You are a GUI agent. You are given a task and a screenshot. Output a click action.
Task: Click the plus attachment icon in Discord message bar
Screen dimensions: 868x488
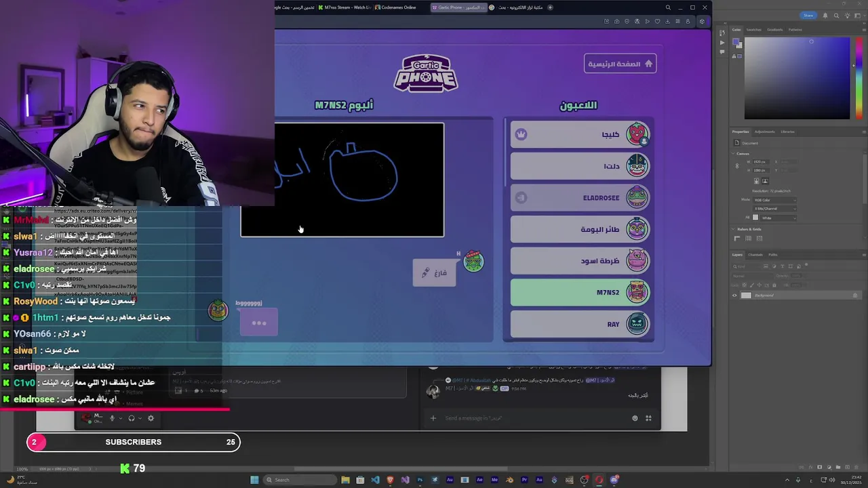point(433,418)
